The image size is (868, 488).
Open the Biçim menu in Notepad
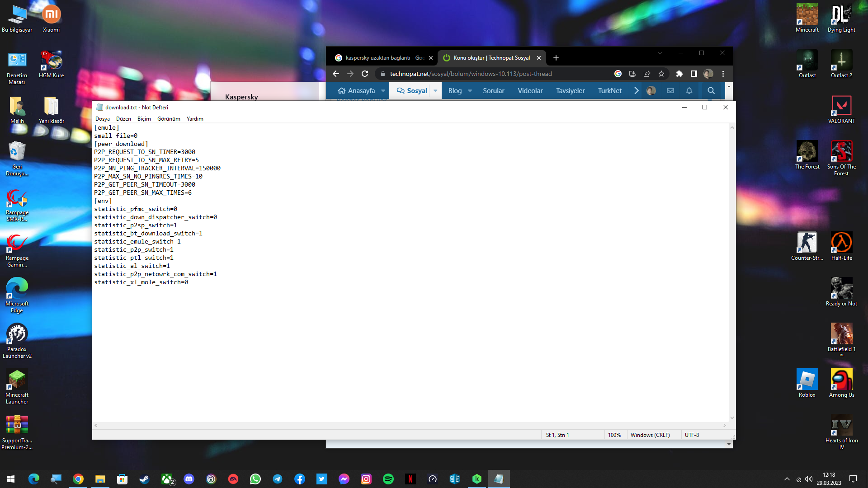[144, 119]
